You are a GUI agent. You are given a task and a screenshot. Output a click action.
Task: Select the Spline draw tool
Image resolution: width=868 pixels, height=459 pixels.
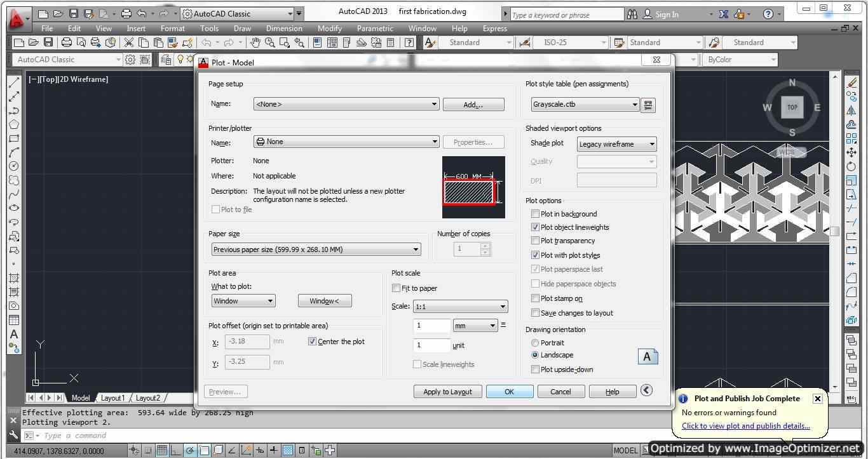(14, 194)
